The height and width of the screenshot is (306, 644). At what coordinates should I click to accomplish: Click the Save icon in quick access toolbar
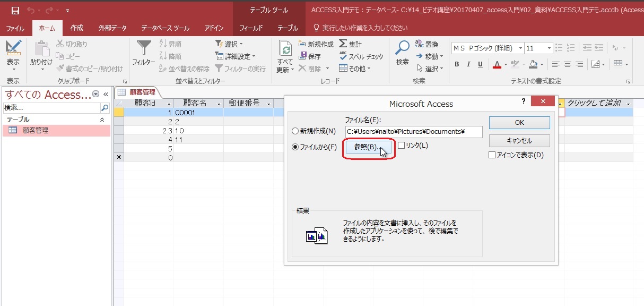tap(15, 11)
